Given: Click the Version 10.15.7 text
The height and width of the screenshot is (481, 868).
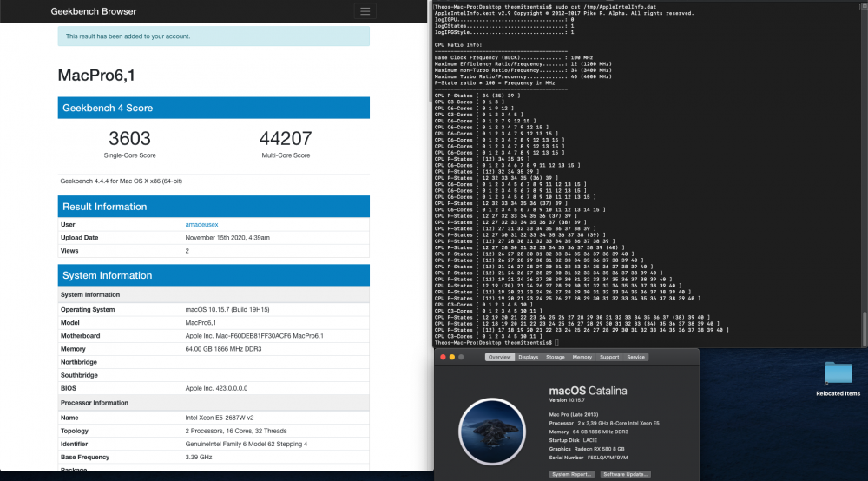Looking at the screenshot, I should [567, 400].
